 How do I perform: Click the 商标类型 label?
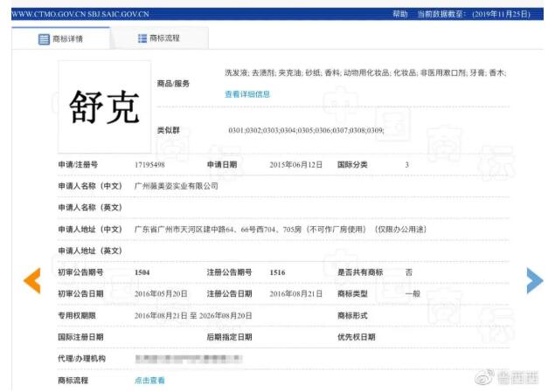(352, 293)
